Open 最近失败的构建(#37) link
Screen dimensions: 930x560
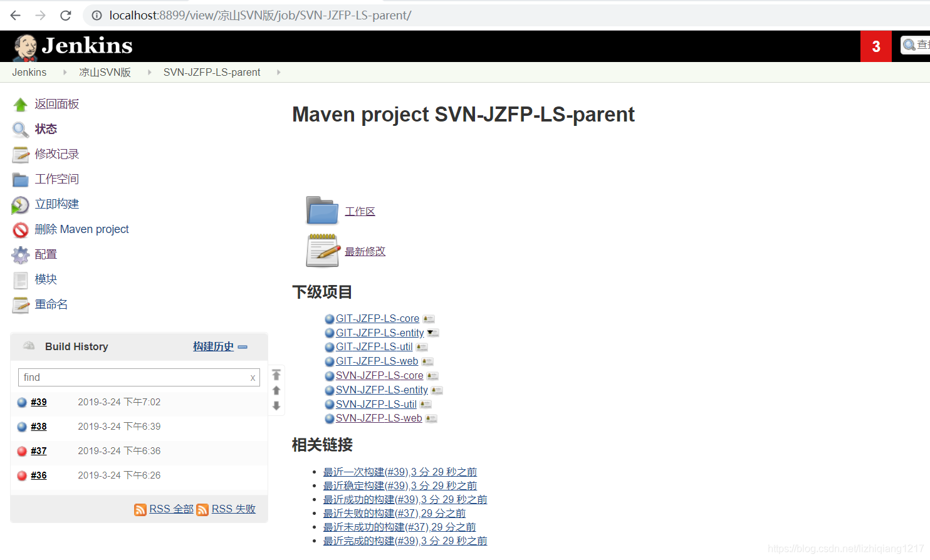[394, 513]
